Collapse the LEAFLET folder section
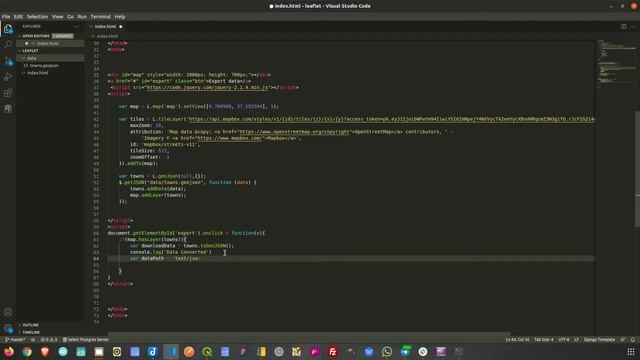Viewport: 640px width, 360px height. [x=29, y=51]
